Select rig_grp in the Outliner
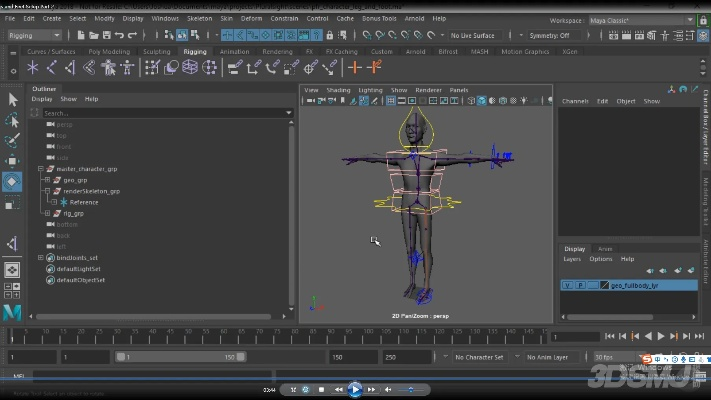 75,213
